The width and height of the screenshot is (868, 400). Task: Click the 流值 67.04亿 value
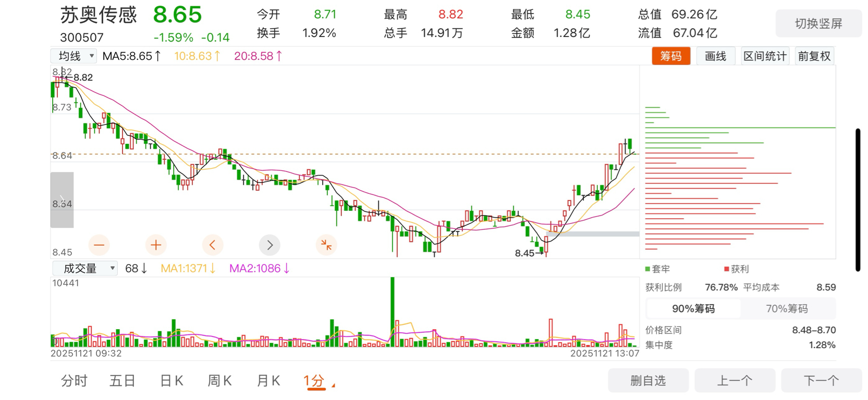coord(695,33)
